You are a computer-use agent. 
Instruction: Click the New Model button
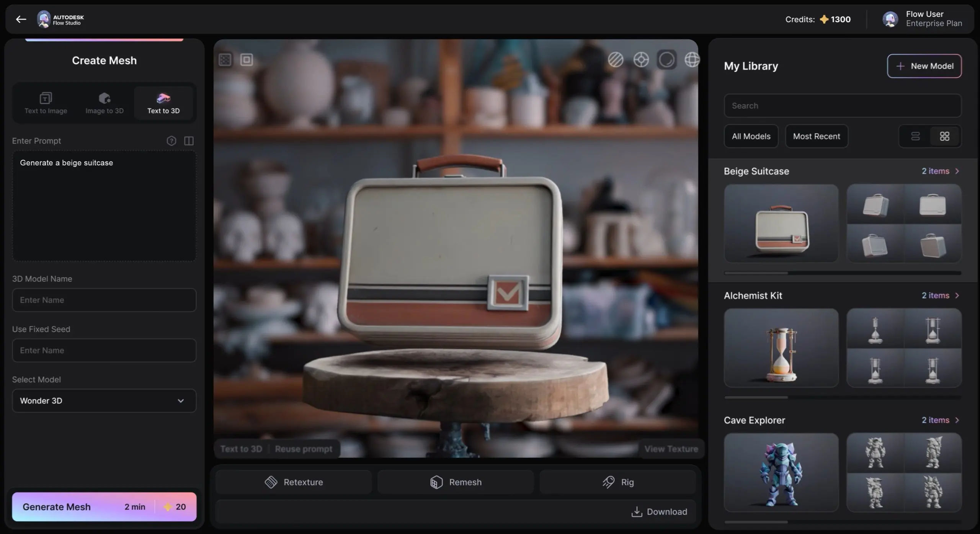[924, 66]
